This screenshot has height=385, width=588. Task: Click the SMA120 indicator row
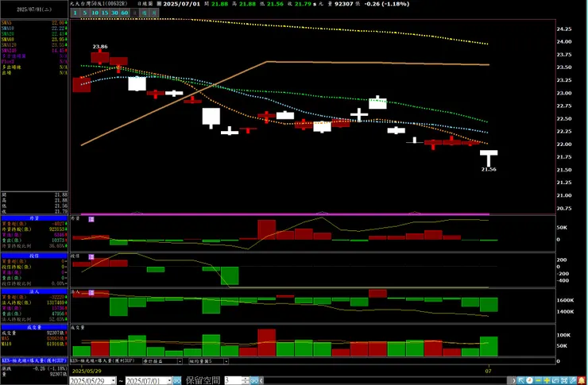34,45
